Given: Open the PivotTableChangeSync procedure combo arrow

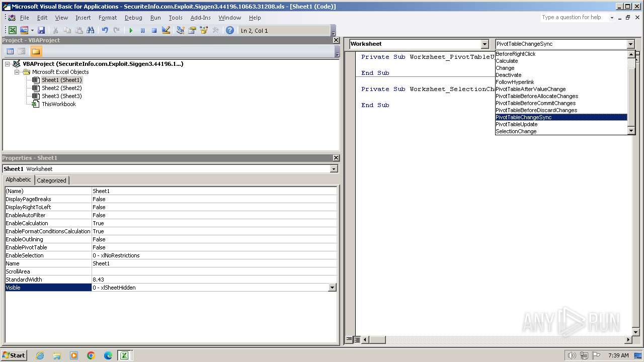Looking at the screenshot, I should click(x=631, y=44).
